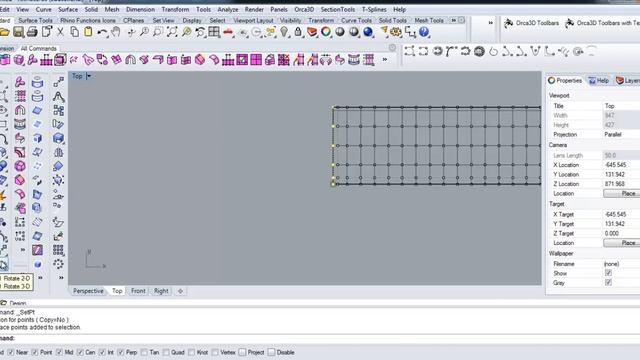This screenshot has height=360, width=640.
Task: Click the Undo arrow icon
Action: pyautogui.click(x=102, y=32)
